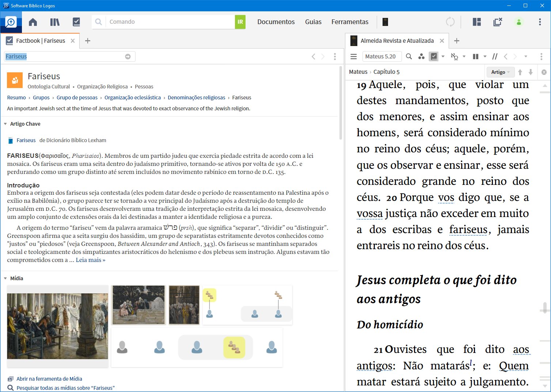Open the Documentos menu
The image size is (551, 392).
[x=276, y=22]
